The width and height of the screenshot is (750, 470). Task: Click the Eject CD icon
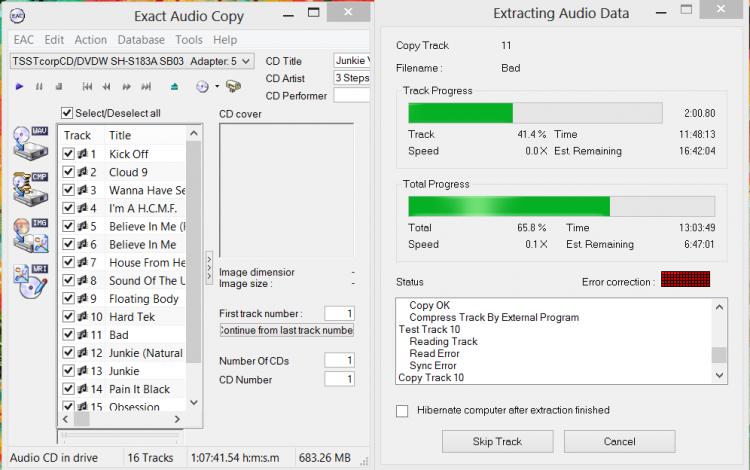(x=175, y=87)
